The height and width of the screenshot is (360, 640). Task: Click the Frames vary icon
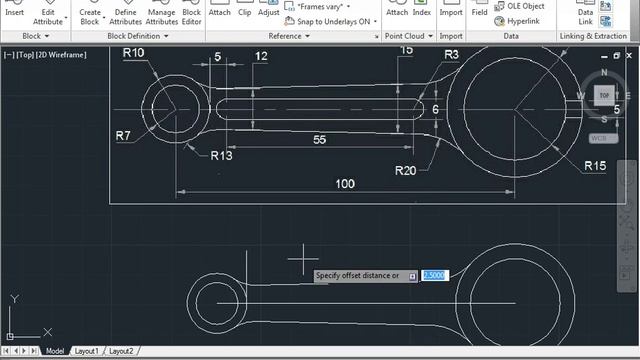pyautogui.click(x=289, y=6)
